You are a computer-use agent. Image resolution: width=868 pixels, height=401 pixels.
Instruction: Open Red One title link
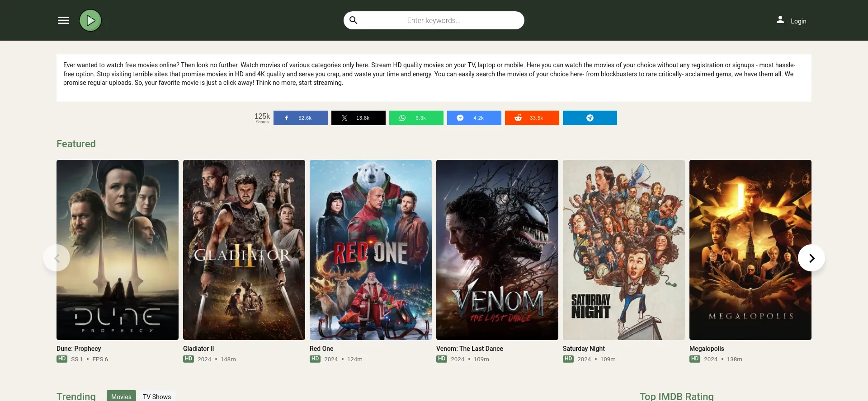pyautogui.click(x=321, y=349)
